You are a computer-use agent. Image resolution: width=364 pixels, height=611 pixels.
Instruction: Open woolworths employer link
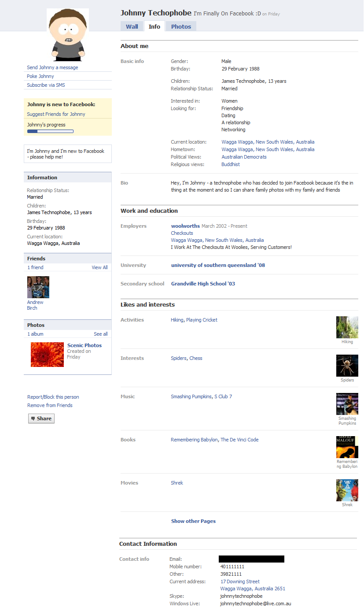coord(185,226)
